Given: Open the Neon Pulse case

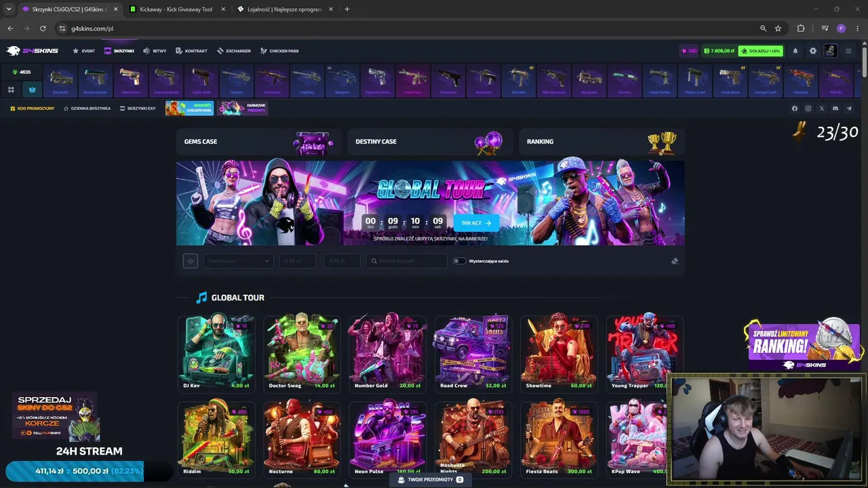Looking at the screenshot, I should [x=387, y=439].
